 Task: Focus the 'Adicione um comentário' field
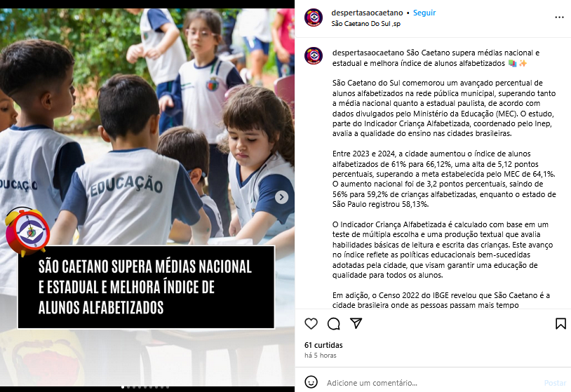[x=431, y=383]
